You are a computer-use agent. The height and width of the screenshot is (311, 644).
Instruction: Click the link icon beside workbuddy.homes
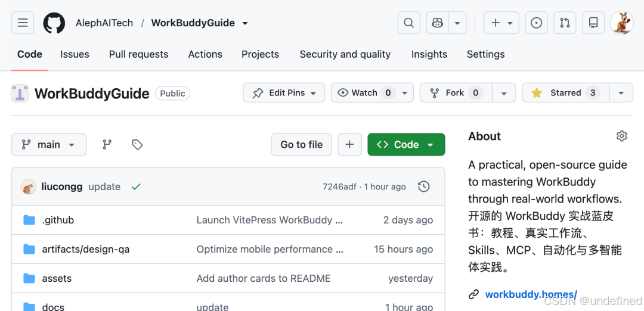coord(474,294)
